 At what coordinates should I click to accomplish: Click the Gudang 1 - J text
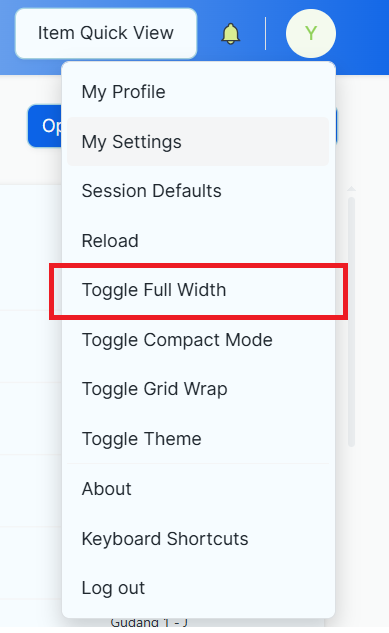point(149,622)
